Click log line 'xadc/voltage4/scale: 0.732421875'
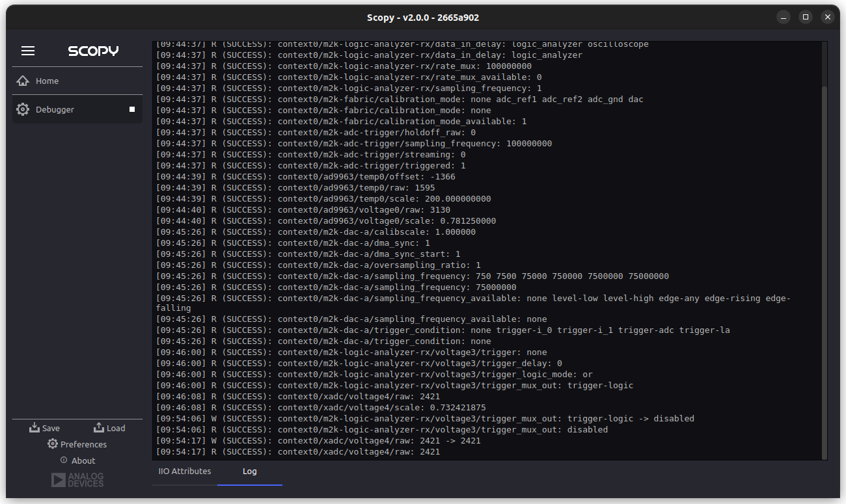The image size is (846, 504). tap(321, 408)
